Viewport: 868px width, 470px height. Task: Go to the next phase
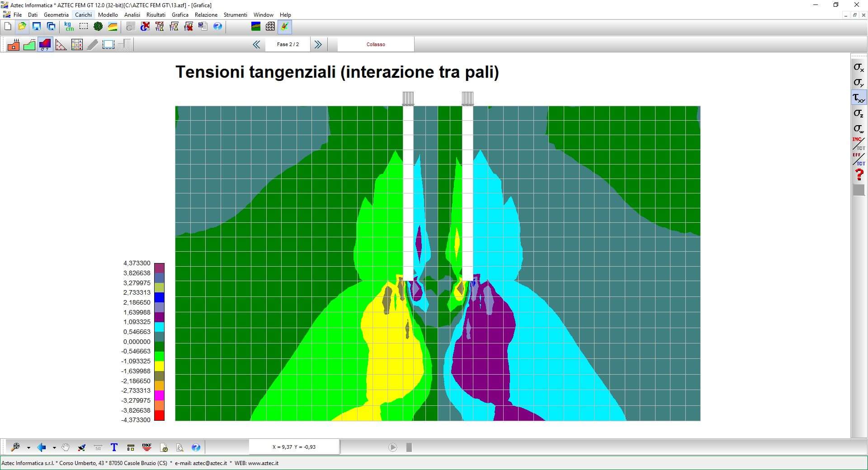pyautogui.click(x=318, y=44)
